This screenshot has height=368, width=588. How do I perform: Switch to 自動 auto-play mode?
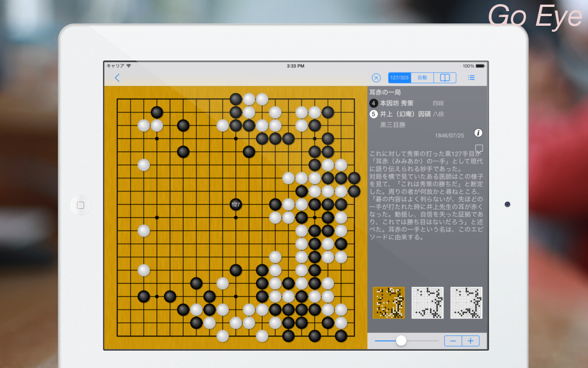(x=422, y=78)
